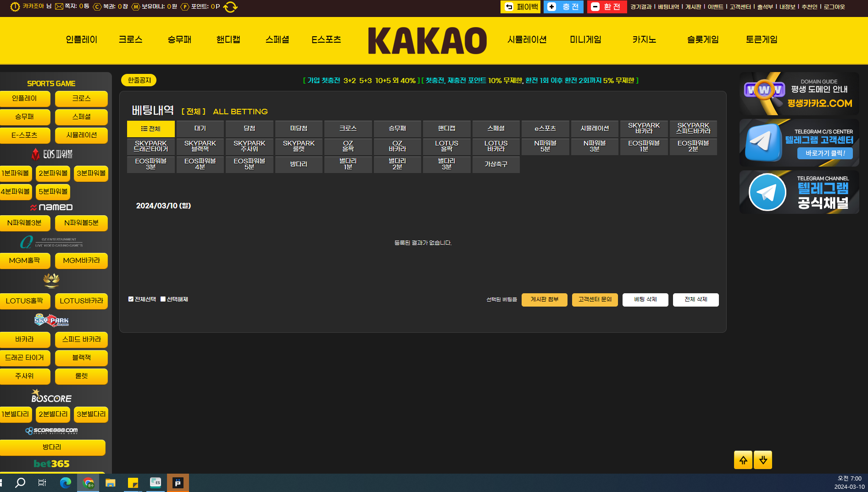Click sidebar MGM바카라 button

click(81, 261)
